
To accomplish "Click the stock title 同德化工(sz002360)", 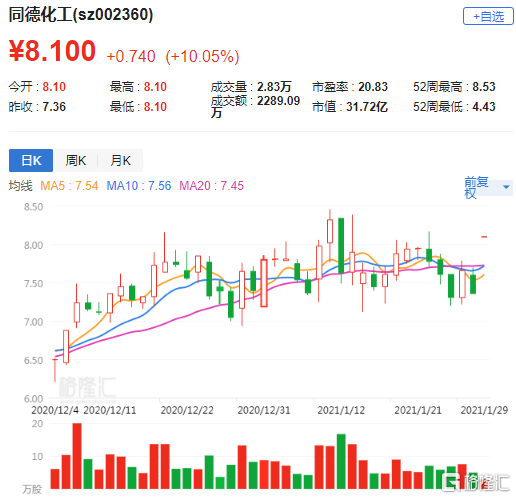I will 81,15.
